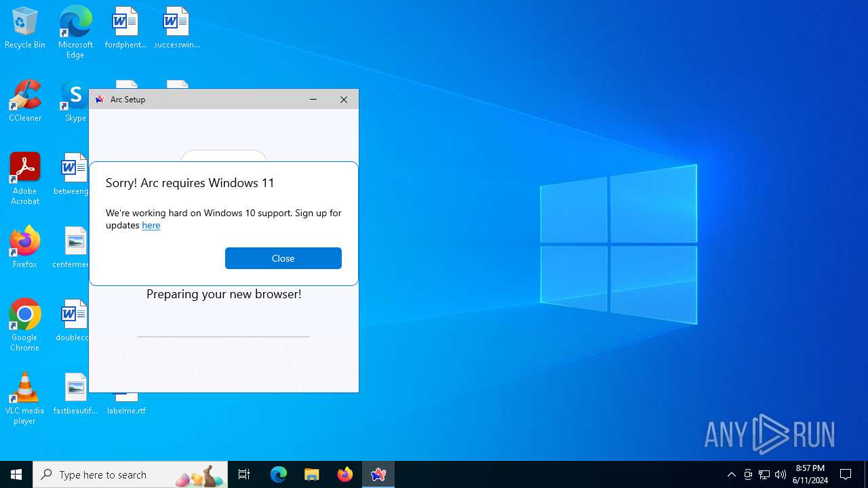Image resolution: width=868 pixels, height=488 pixels.
Task: Launch Firefox from the taskbar
Action: (345, 474)
